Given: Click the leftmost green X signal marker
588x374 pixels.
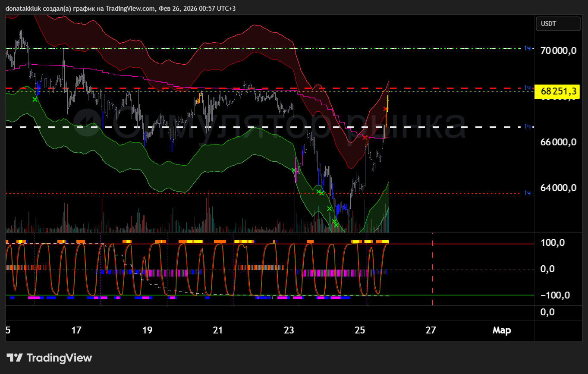Looking at the screenshot, I should tap(35, 100).
